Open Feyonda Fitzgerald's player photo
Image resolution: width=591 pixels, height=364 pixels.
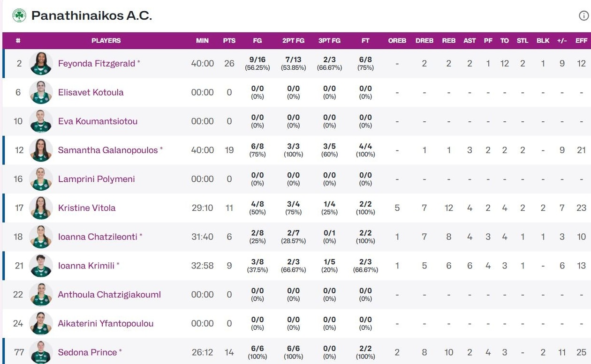(41, 63)
